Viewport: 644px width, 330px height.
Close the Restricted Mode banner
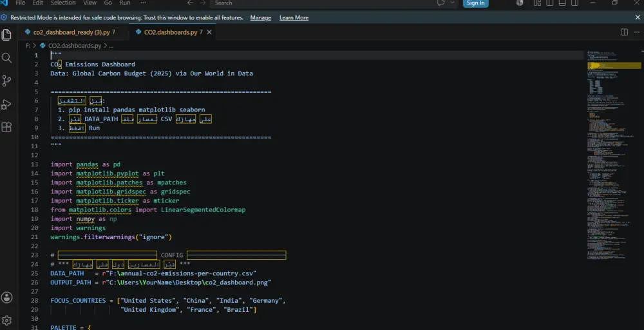click(x=638, y=17)
